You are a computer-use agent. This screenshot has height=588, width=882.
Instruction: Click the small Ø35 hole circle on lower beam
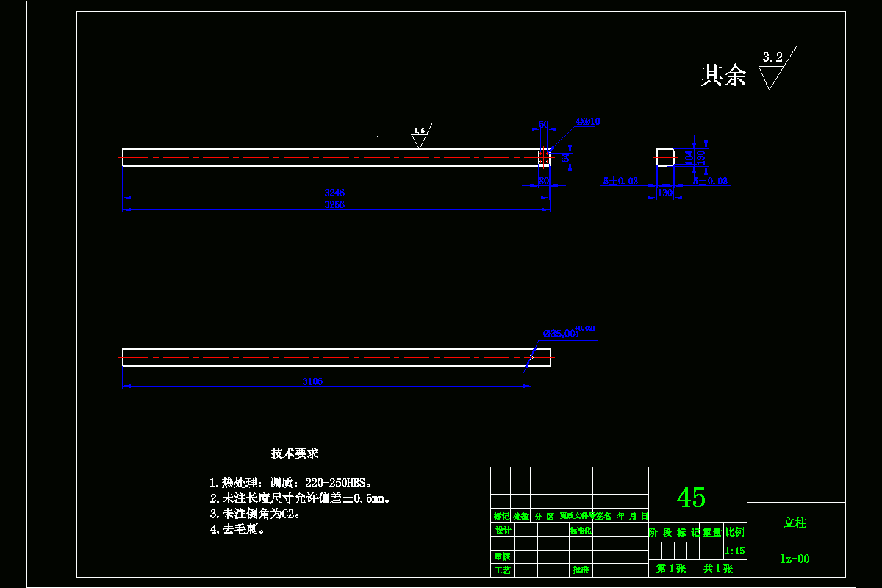point(531,357)
